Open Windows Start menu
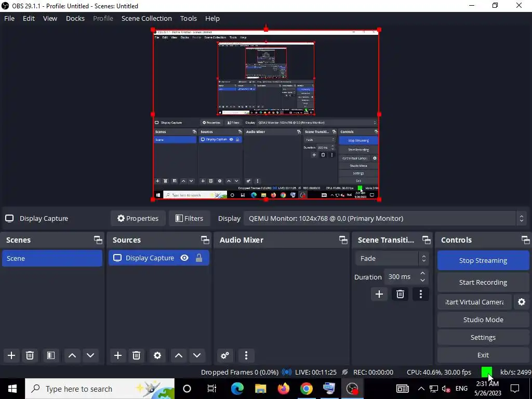 12,389
